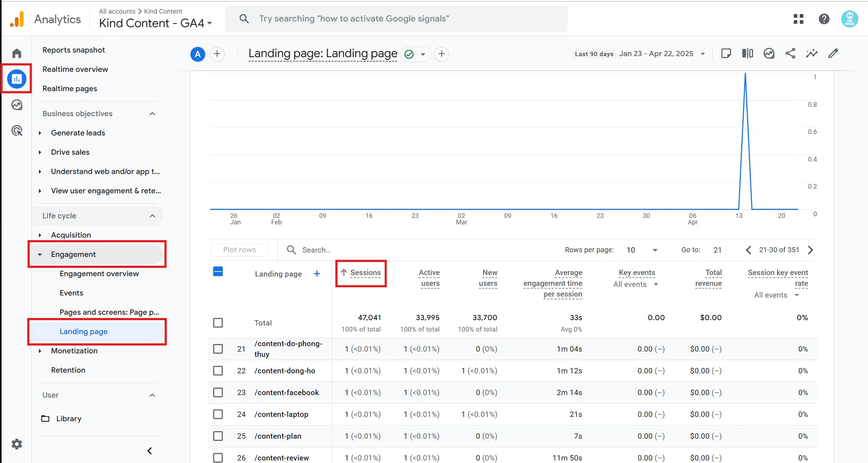Check the /content-plan row checkbox
The width and height of the screenshot is (868, 463).
click(x=218, y=436)
